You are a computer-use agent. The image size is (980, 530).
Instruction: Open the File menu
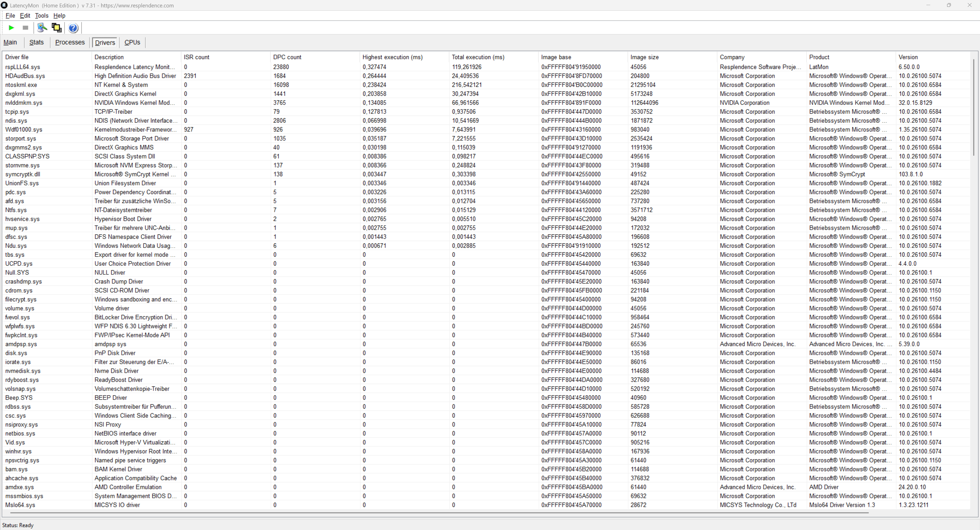(x=10, y=16)
